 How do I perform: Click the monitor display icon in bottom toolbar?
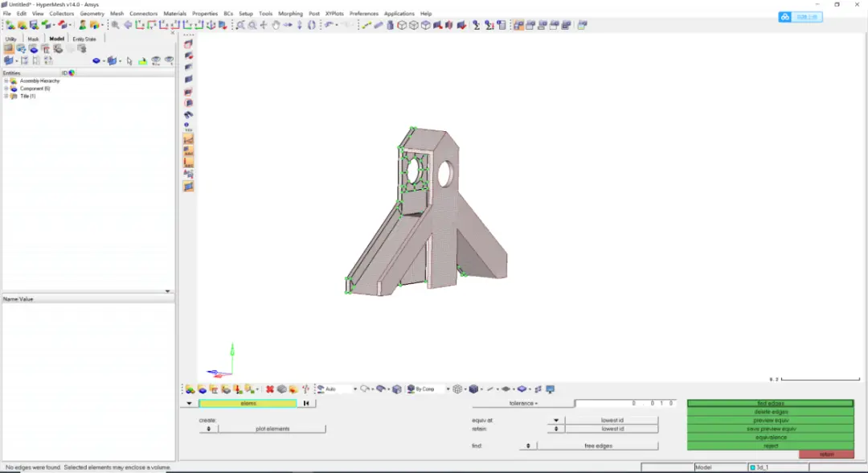(551, 389)
